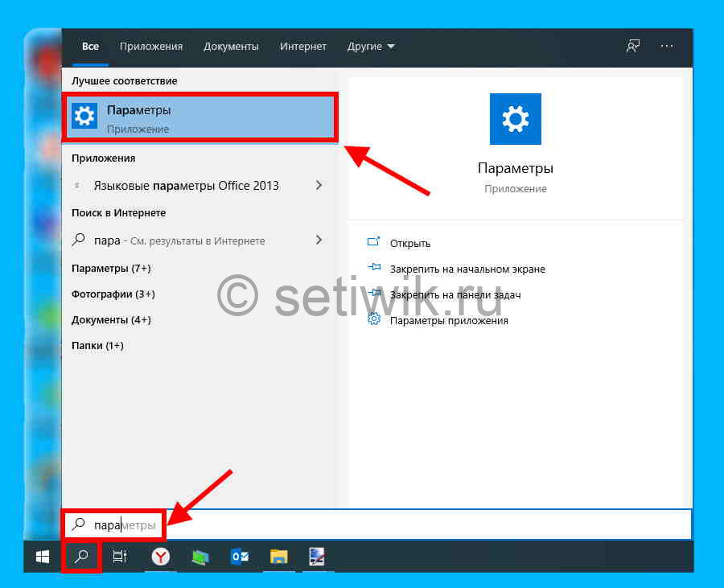The height and width of the screenshot is (588, 724).
Task: Select the Интернет tab
Action: [x=303, y=46]
